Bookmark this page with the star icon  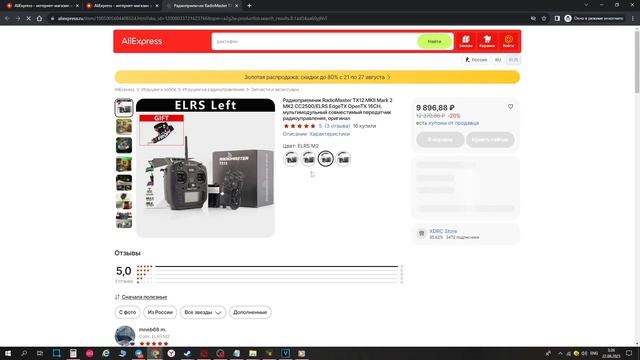544,18
